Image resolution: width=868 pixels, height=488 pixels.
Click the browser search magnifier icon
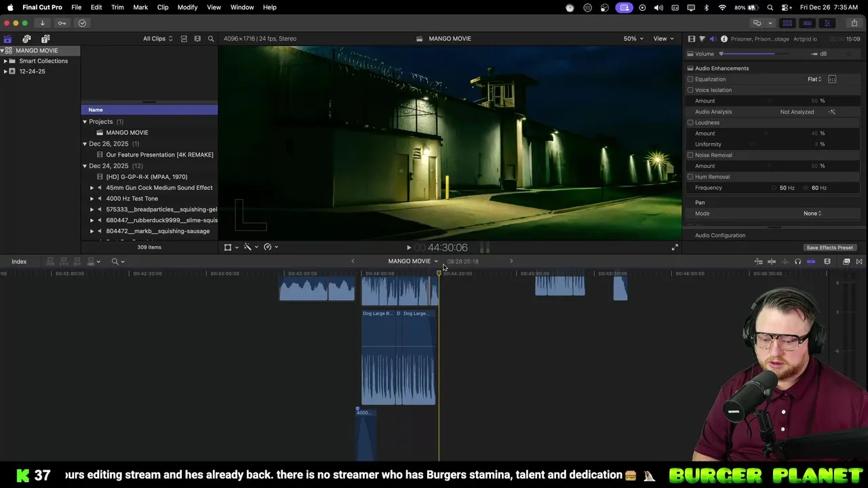tap(211, 39)
